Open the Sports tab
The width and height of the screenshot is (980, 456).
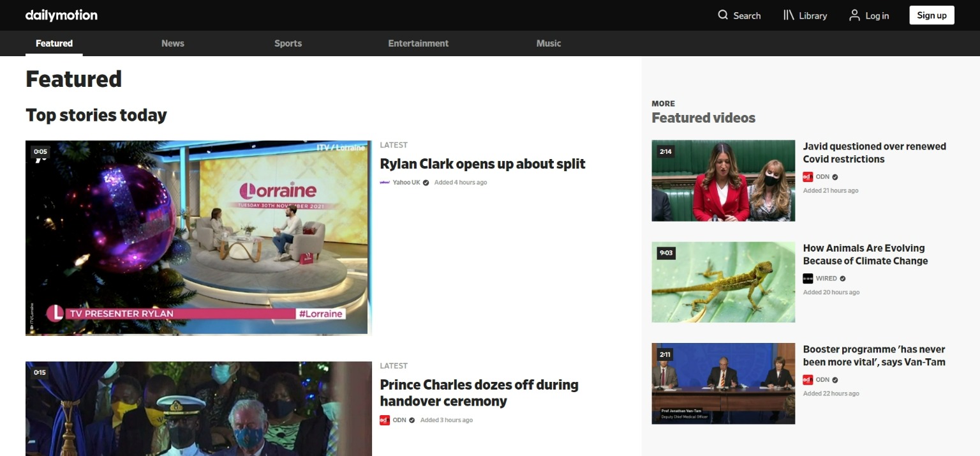288,43
